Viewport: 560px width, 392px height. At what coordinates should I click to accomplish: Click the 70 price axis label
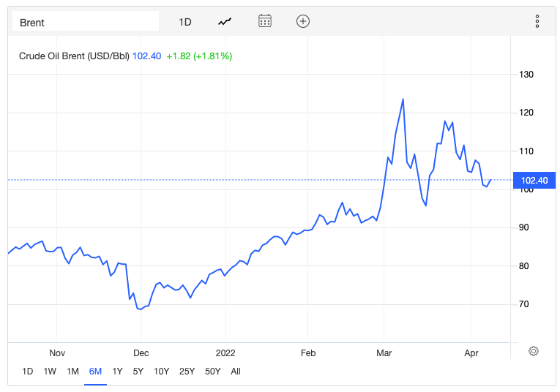pos(523,304)
